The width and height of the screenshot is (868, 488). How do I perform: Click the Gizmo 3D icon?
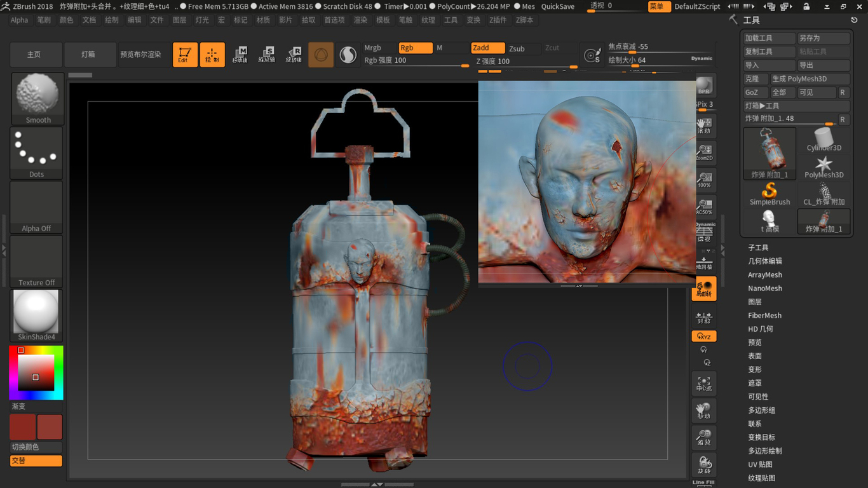[321, 55]
